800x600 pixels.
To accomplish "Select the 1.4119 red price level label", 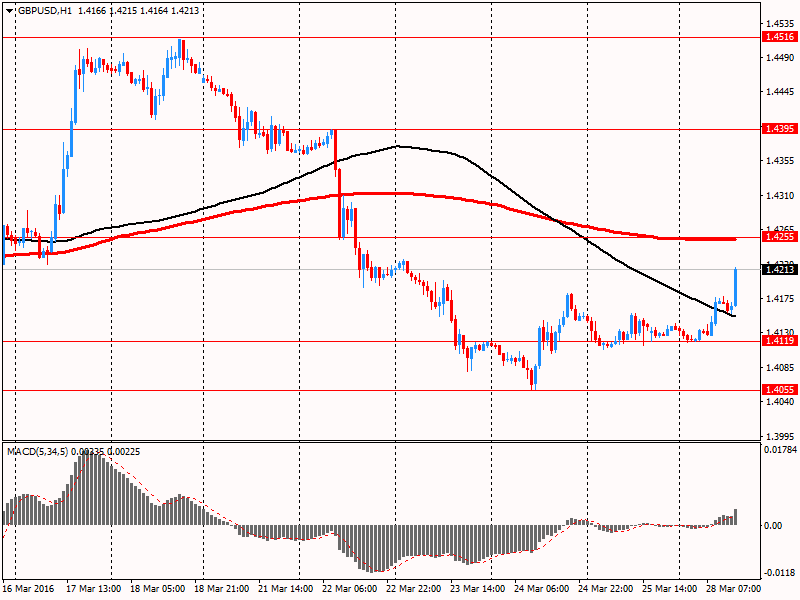I will coord(780,340).
